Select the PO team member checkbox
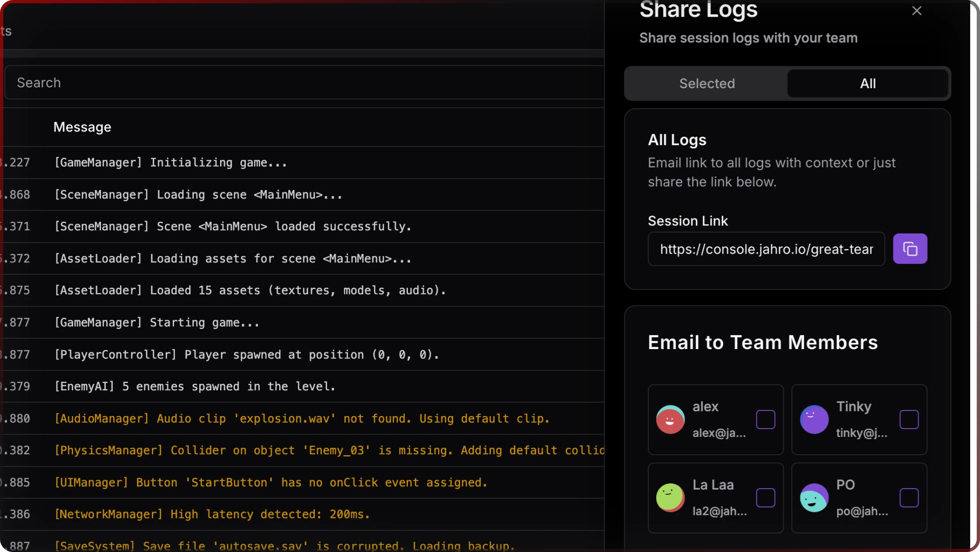Screen dimensions: 980x552 tap(909, 497)
